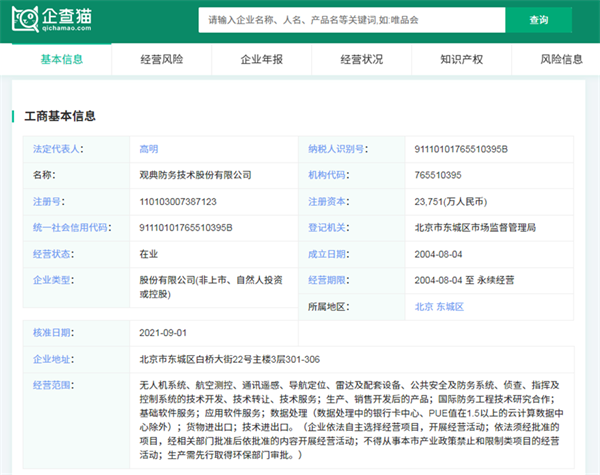Select enterprise type 股份有限公司 text

click(211, 287)
